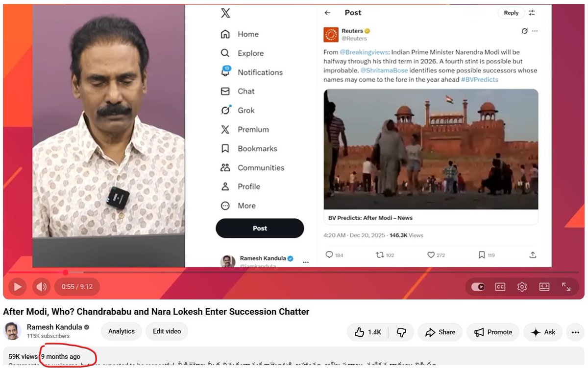Select Explore in X sidebar
The height and width of the screenshot is (368, 588).
click(x=243, y=53)
